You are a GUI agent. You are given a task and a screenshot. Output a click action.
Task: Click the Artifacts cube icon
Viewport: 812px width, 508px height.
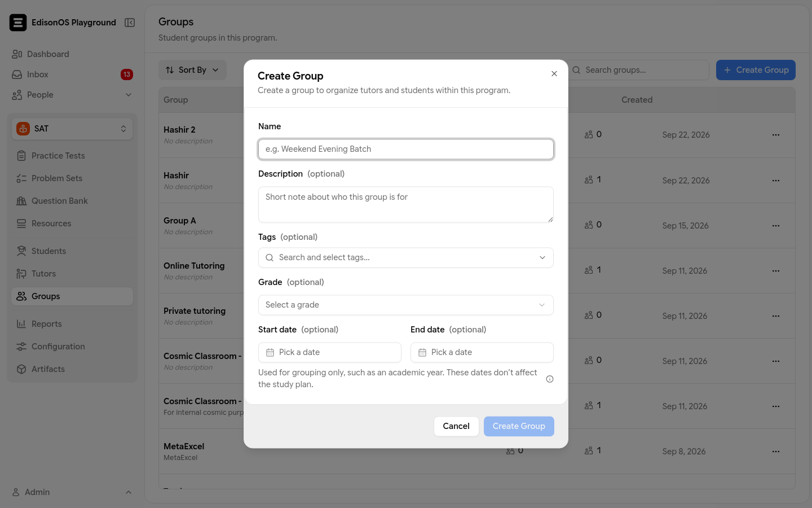click(x=21, y=369)
